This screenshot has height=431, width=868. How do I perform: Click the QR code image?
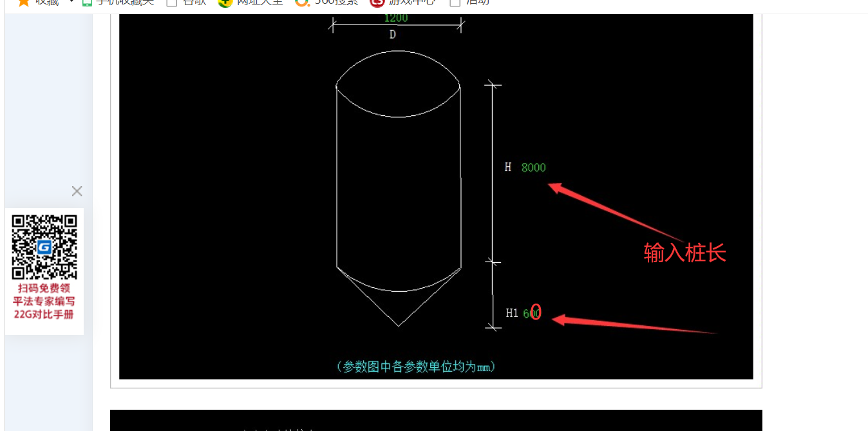pyautogui.click(x=44, y=247)
